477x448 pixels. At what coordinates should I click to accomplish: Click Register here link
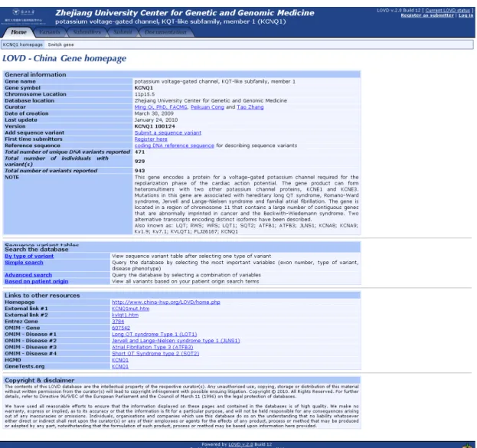(x=151, y=139)
